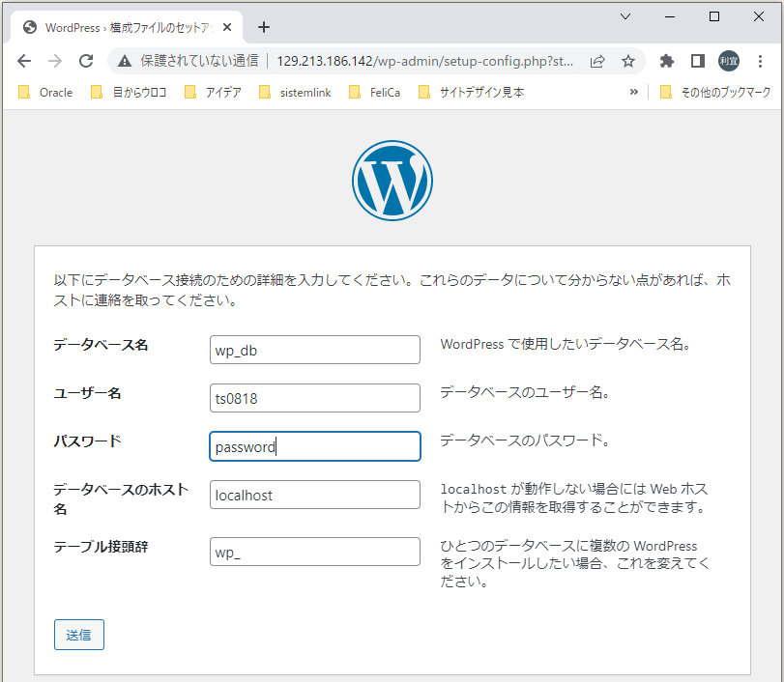Show hidden bookmarks with the double chevron
784x682 pixels.
pos(633,92)
